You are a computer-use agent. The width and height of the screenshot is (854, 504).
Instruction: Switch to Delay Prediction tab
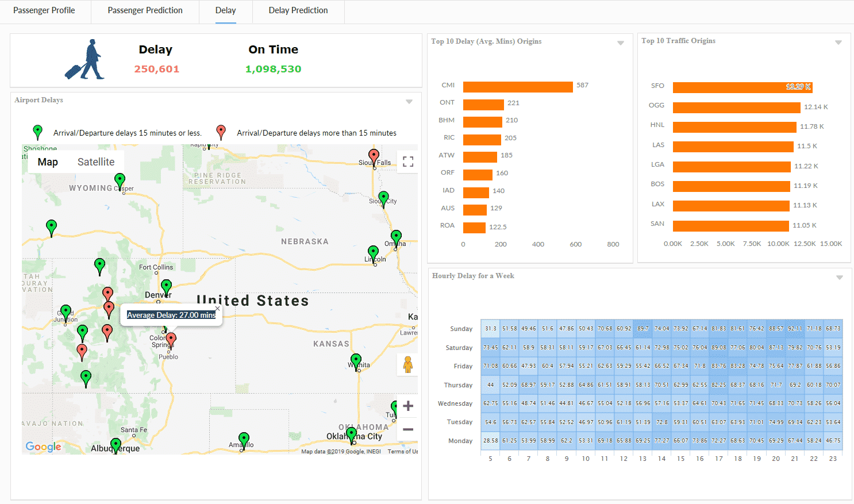pos(298,10)
